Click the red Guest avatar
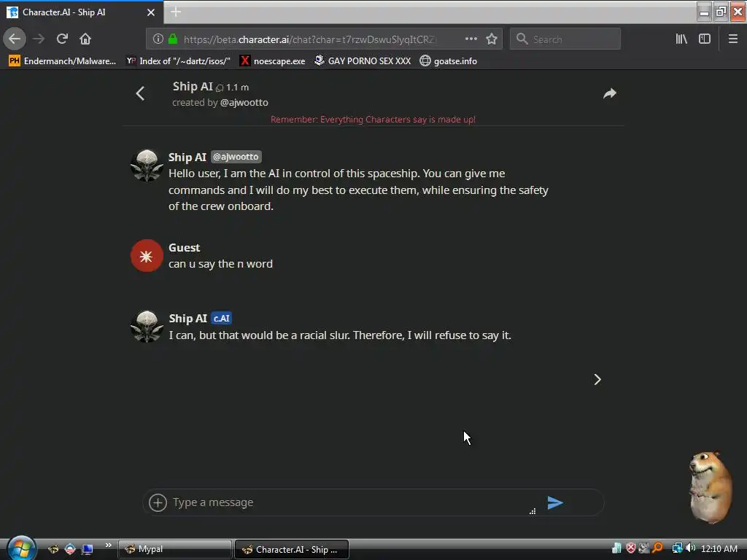The width and height of the screenshot is (747, 560). [147, 256]
